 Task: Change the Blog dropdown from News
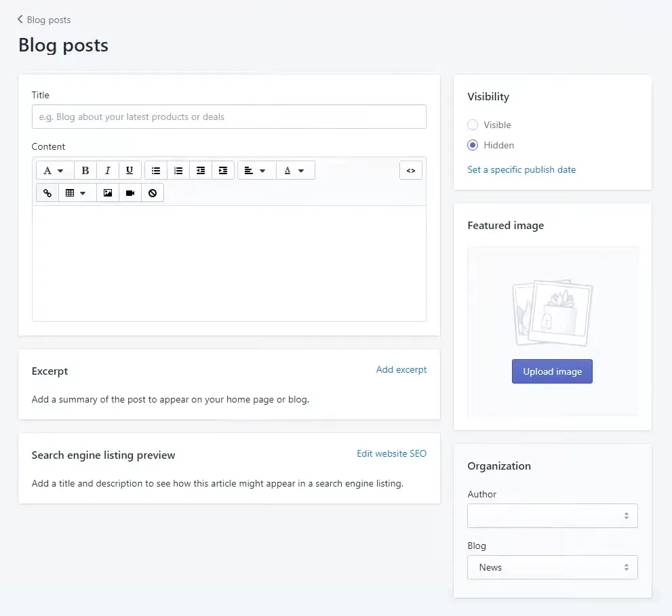552,567
